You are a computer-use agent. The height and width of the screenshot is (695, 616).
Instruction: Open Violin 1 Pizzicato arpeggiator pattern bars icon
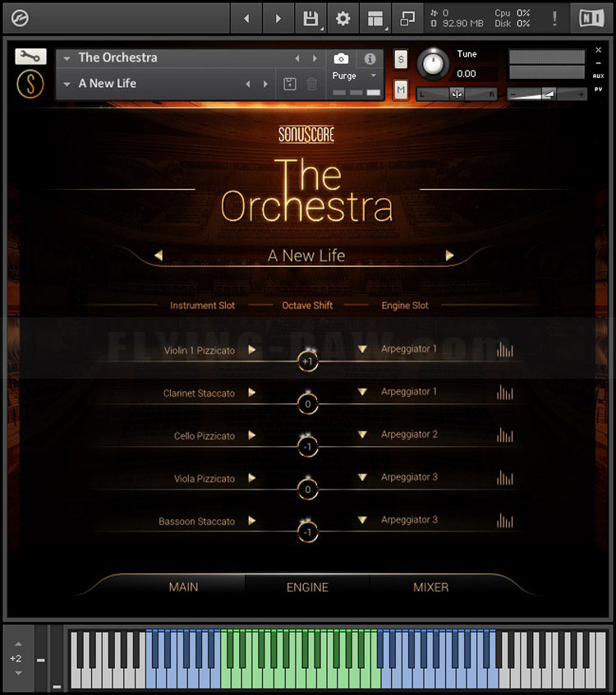tap(505, 350)
